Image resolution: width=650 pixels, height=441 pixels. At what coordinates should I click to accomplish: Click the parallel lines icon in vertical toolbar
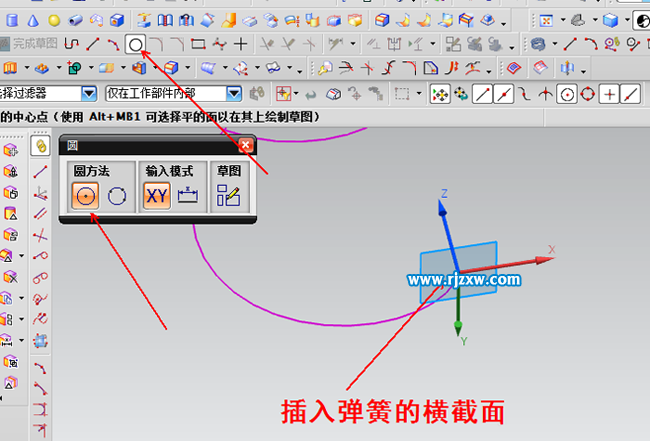click(x=40, y=213)
